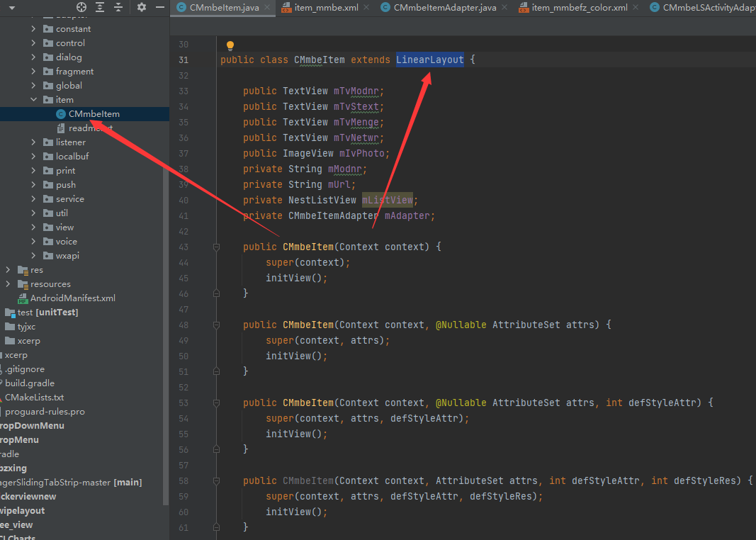Expand the listener folder
Screen dimensions: 756x540
[34, 142]
